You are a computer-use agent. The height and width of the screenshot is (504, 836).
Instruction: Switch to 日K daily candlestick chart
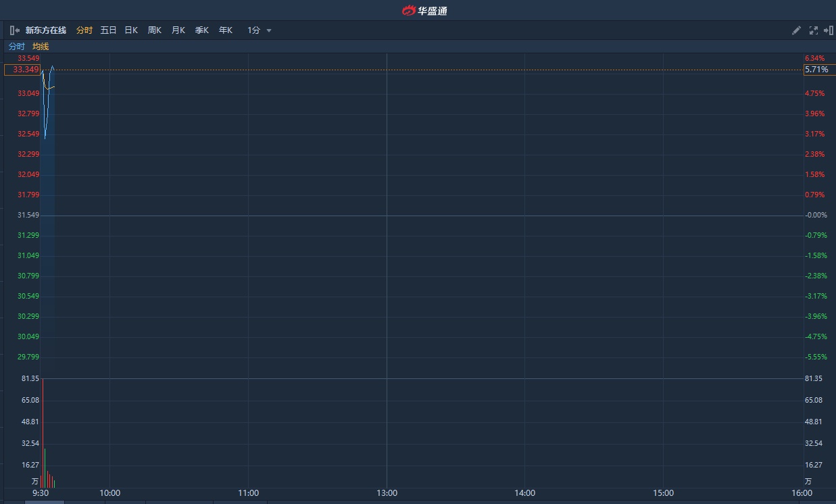click(x=131, y=30)
